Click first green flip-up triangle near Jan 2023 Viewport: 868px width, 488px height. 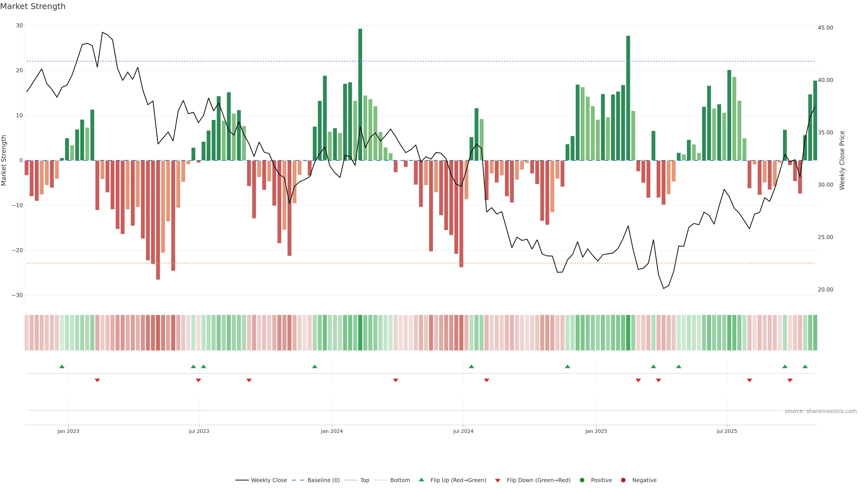point(62,366)
